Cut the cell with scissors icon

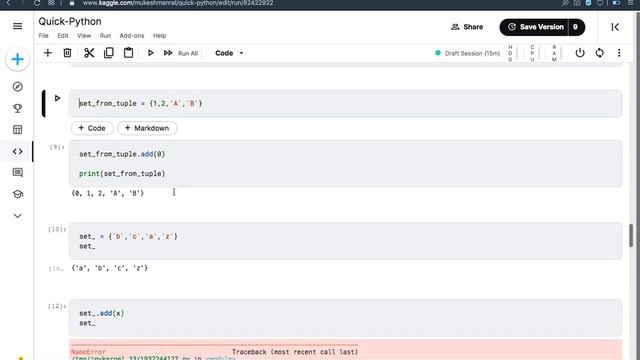(x=89, y=53)
